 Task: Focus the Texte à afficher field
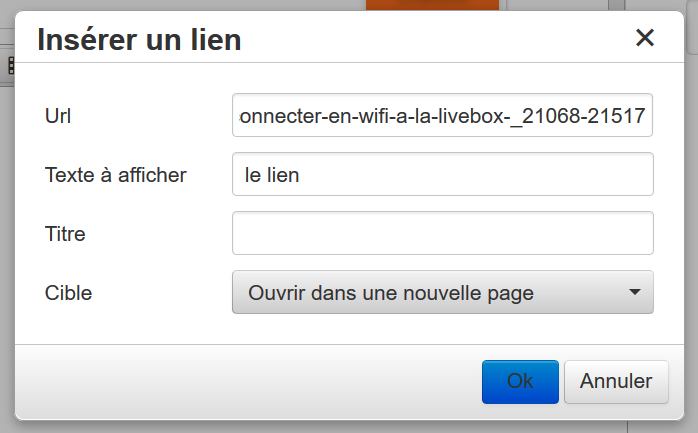coord(442,175)
